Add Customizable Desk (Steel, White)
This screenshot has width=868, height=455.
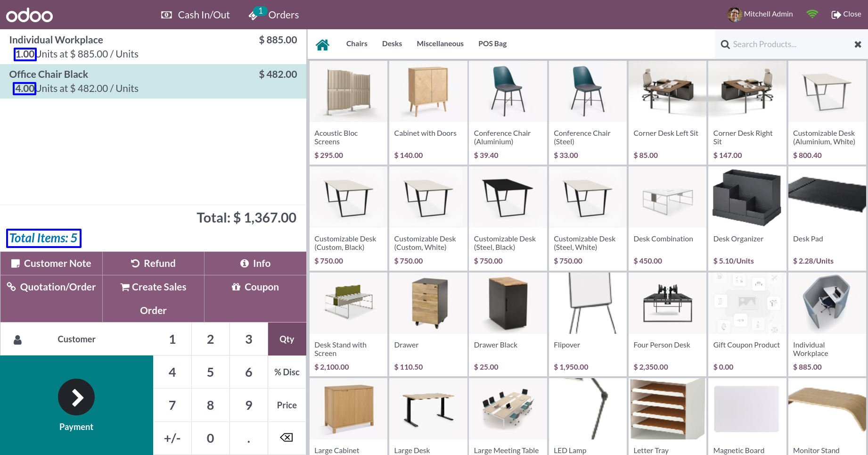tap(588, 218)
